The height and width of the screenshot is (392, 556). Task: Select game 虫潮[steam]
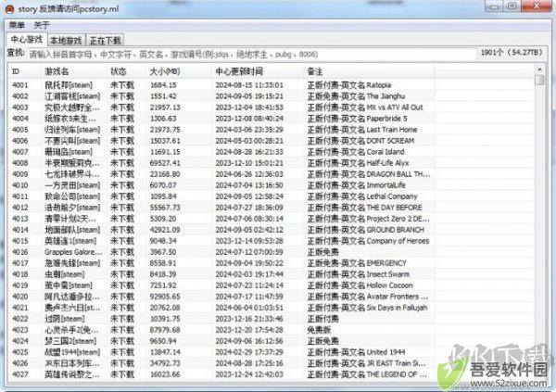pyautogui.click(x=65, y=274)
